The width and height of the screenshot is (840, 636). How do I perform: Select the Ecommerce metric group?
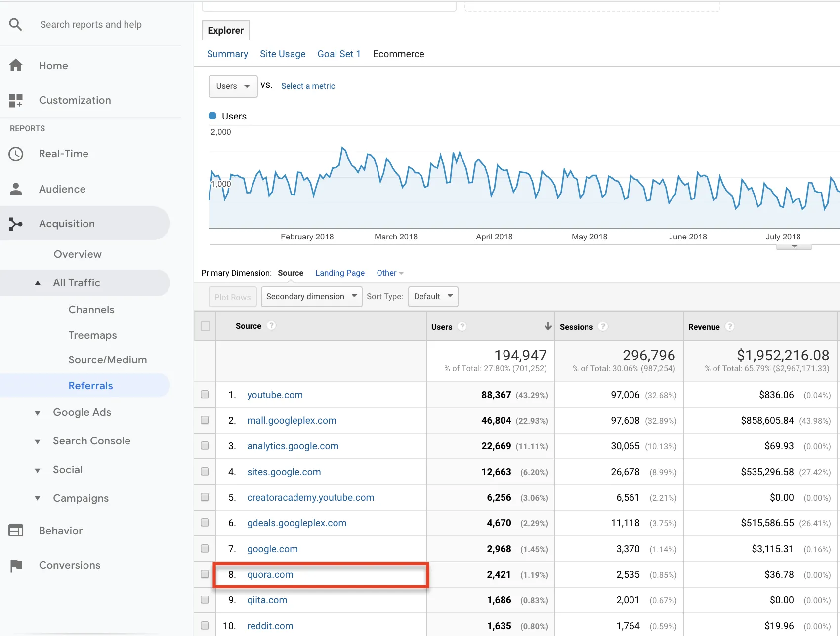[x=399, y=54]
